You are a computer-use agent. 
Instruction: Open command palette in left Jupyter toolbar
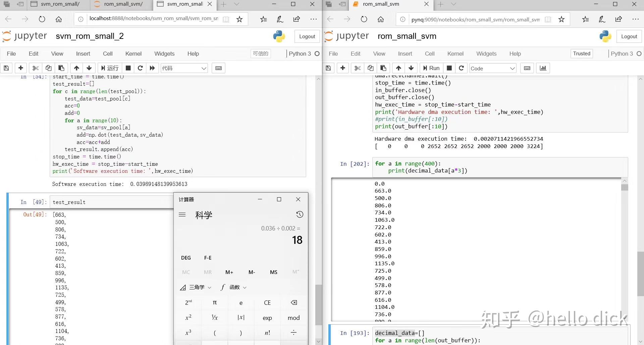pos(219,68)
